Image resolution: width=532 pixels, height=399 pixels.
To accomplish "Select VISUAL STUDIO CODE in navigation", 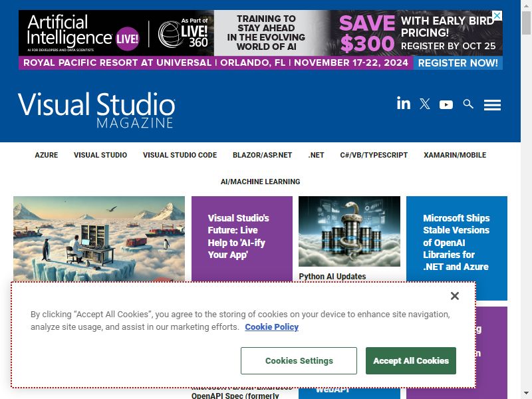I will tap(180, 155).
